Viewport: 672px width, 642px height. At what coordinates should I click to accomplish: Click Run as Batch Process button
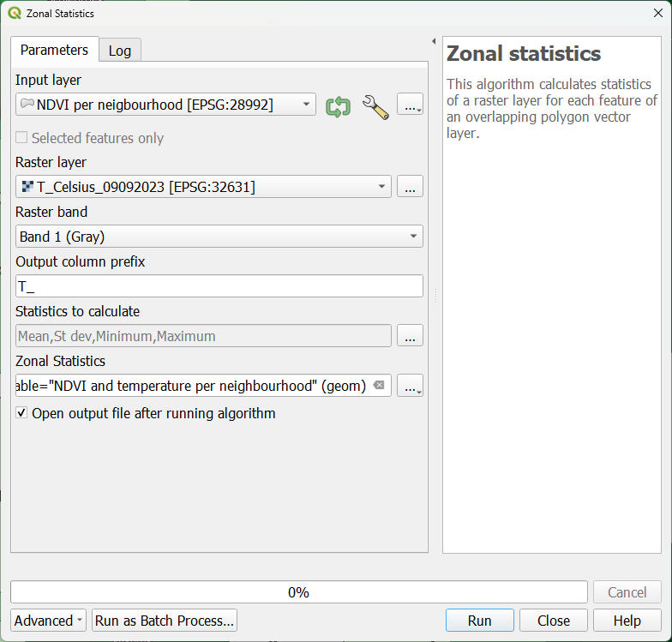[165, 621]
